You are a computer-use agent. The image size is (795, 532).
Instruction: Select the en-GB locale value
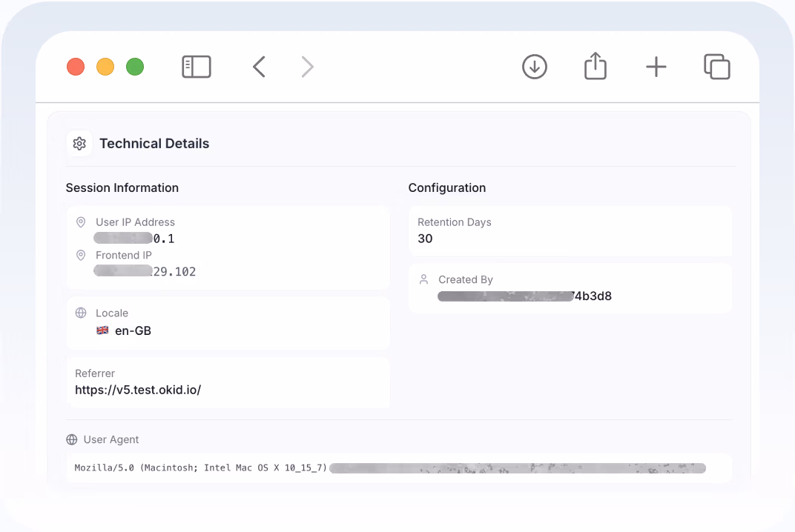(133, 331)
